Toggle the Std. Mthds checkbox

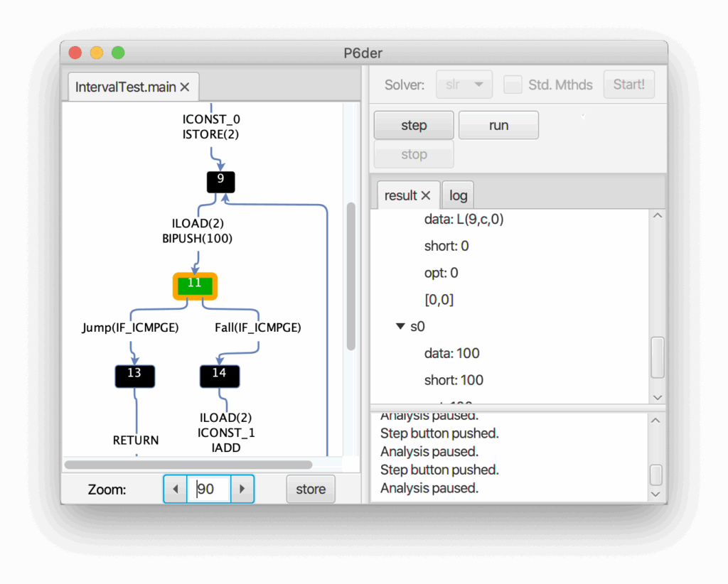click(513, 85)
